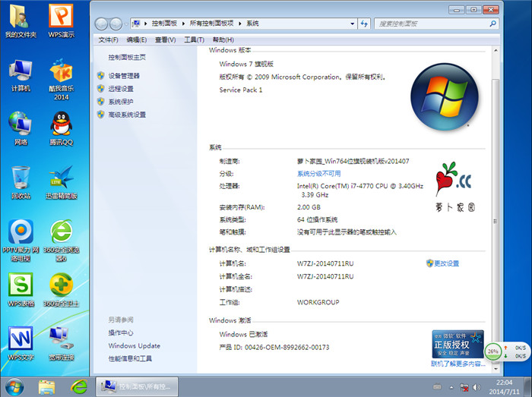Launch 360安全卫士 desktop icon
532x397 pixels.
(62, 287)
